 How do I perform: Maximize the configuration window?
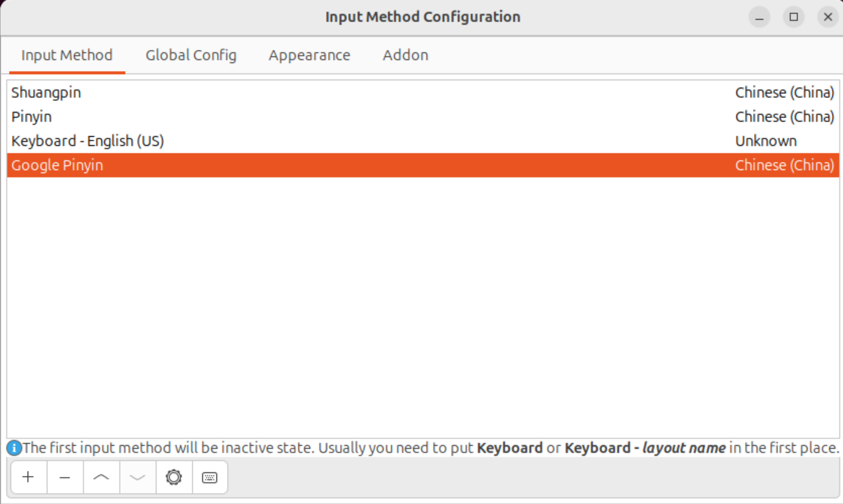point(794,17)
